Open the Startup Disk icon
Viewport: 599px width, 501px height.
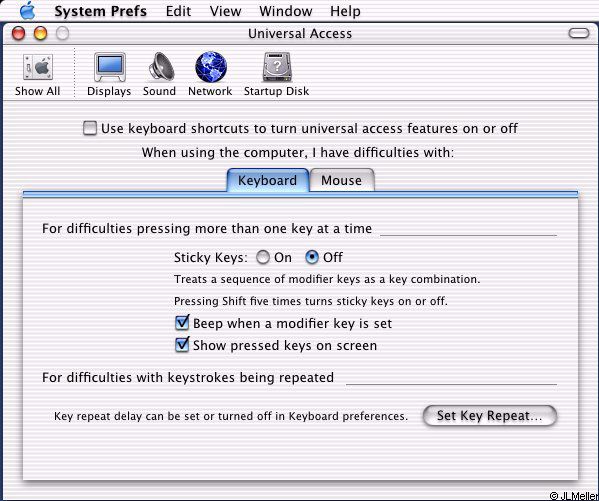coord(277,67)
